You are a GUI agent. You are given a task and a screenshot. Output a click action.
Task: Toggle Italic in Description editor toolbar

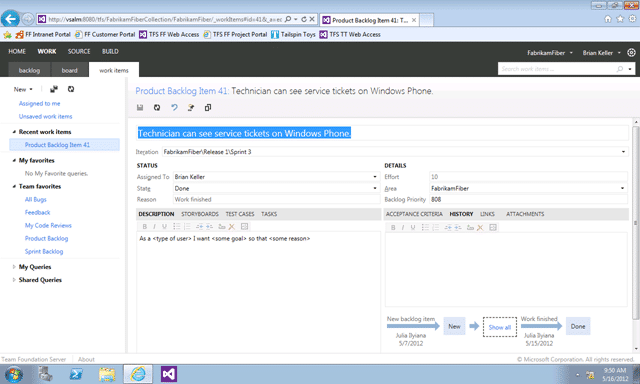[154, 226]
